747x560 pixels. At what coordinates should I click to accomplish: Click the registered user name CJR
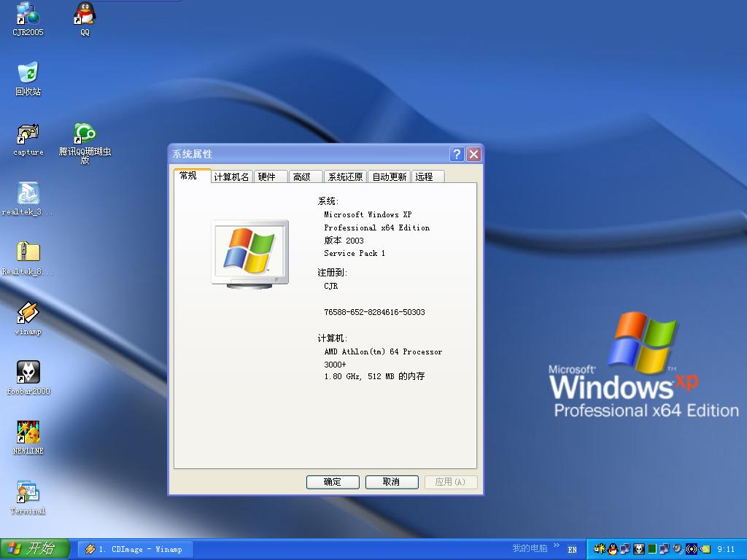[x=331, y=286]
